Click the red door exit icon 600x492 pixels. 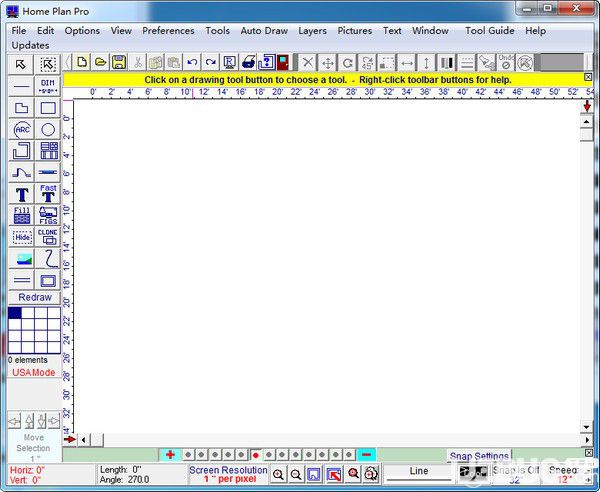click(283, 62)
